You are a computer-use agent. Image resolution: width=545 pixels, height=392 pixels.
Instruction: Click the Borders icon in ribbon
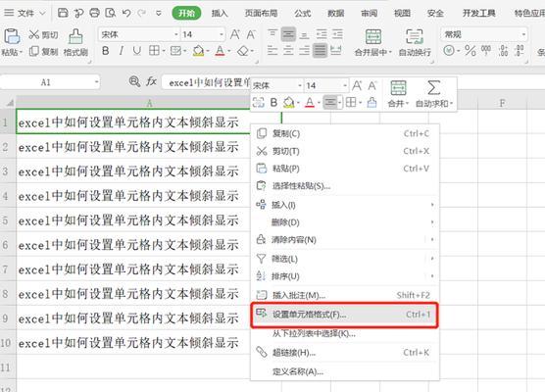click(x=154, y=51)
